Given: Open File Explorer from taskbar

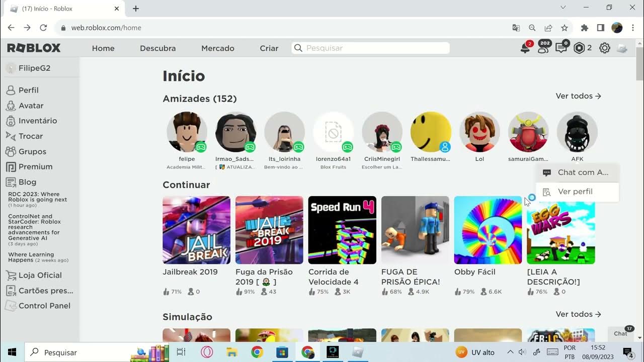Looking at the screenshot, I should pos(231,352).
